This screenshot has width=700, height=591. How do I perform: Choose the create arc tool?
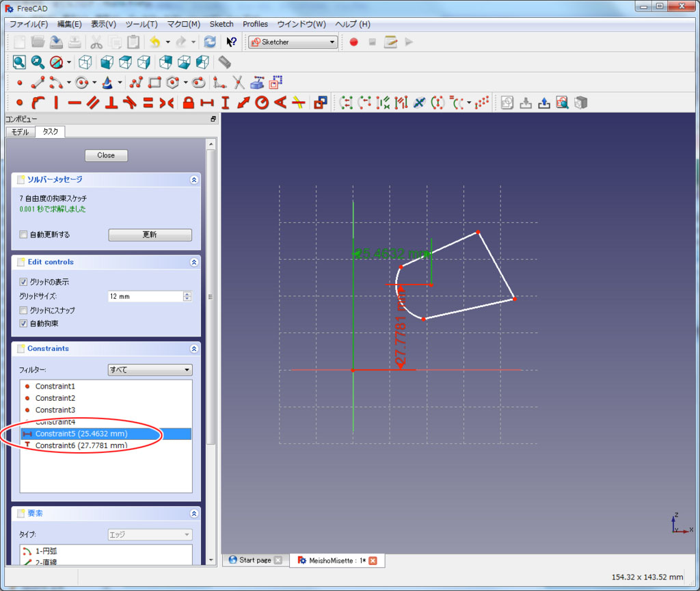click(x=56, y=83)
